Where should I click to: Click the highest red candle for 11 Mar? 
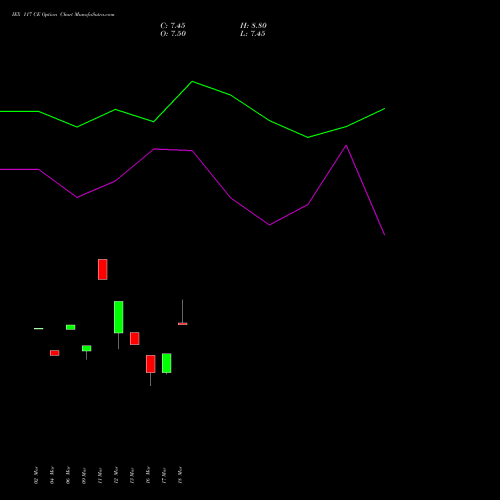coord(103,269)
